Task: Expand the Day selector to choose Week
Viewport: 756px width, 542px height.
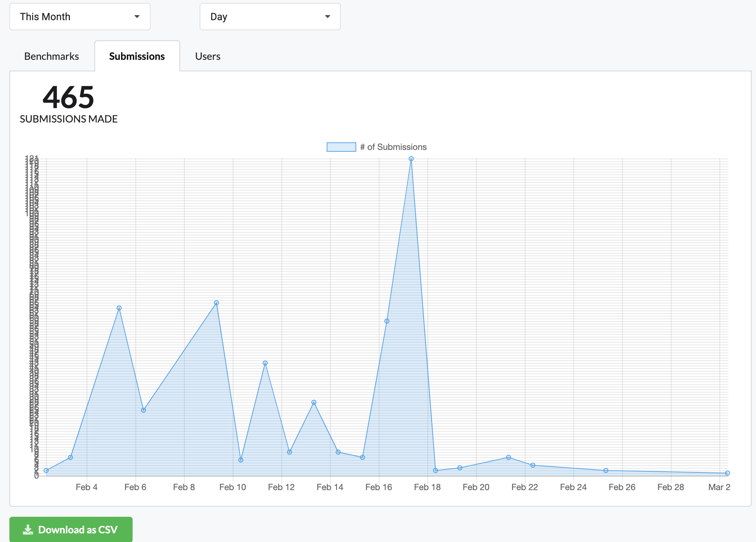Action: pyautogui.click(x=270, y=16)
